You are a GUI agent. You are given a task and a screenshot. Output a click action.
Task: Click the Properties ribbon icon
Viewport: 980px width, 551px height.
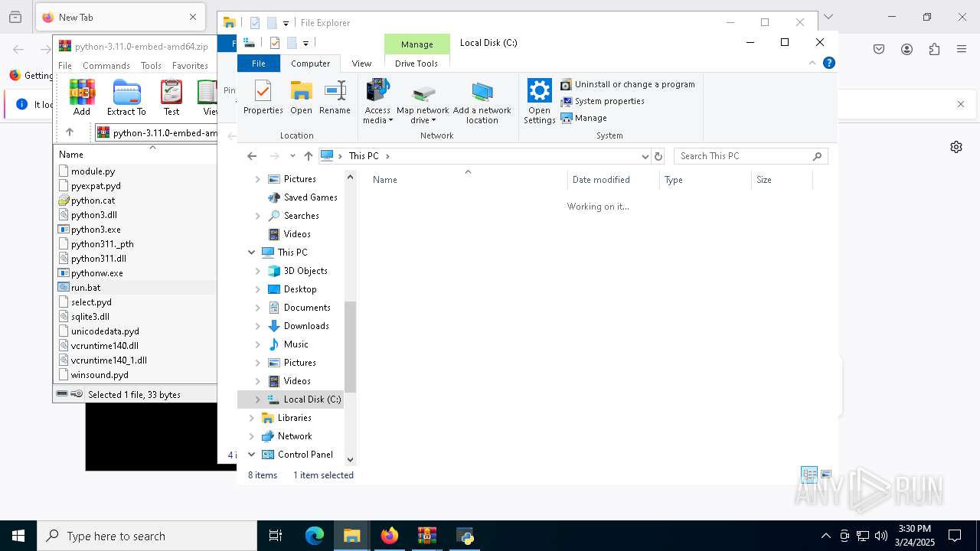263,97
